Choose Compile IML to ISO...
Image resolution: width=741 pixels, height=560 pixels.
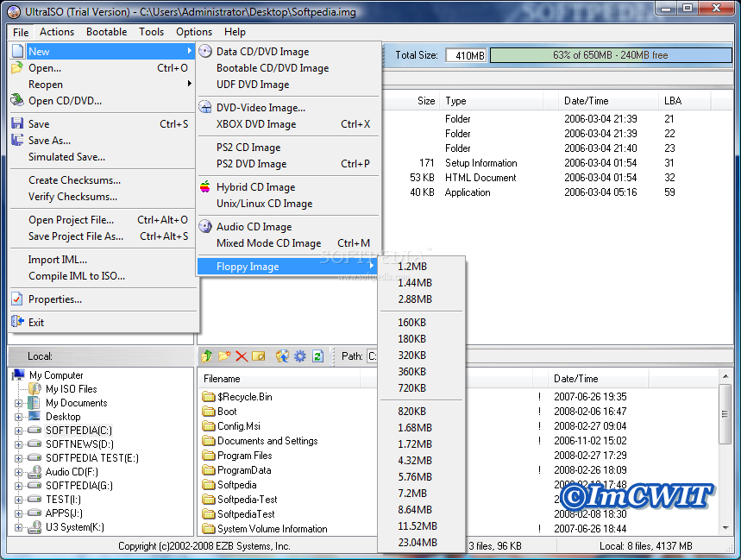(103, 276)
